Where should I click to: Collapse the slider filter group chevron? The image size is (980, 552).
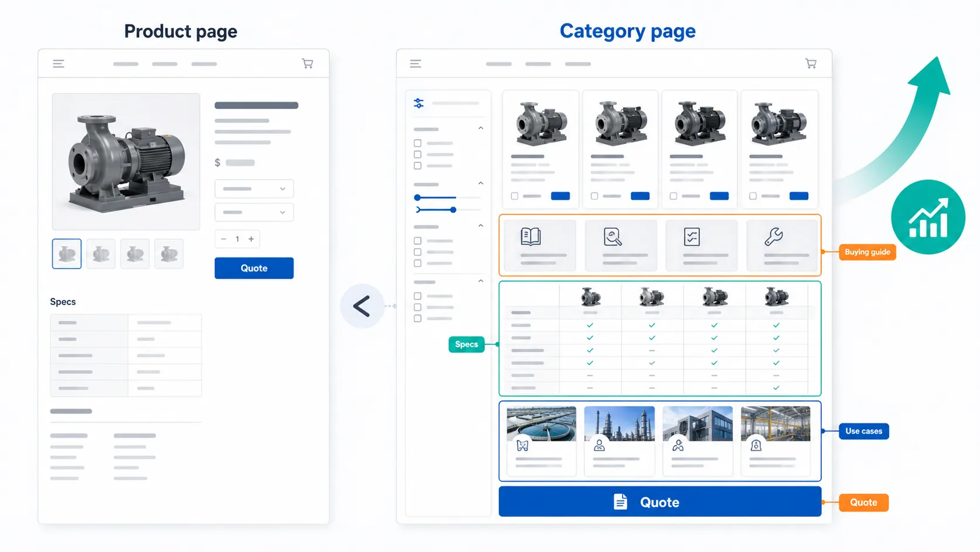point(481,183)
